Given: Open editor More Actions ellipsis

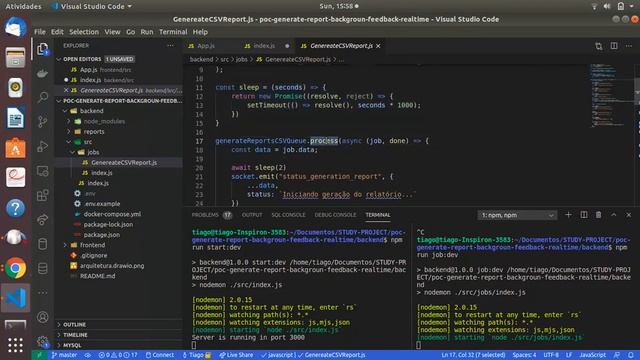Looking at the screenshot, I should (x=629, y=46).
